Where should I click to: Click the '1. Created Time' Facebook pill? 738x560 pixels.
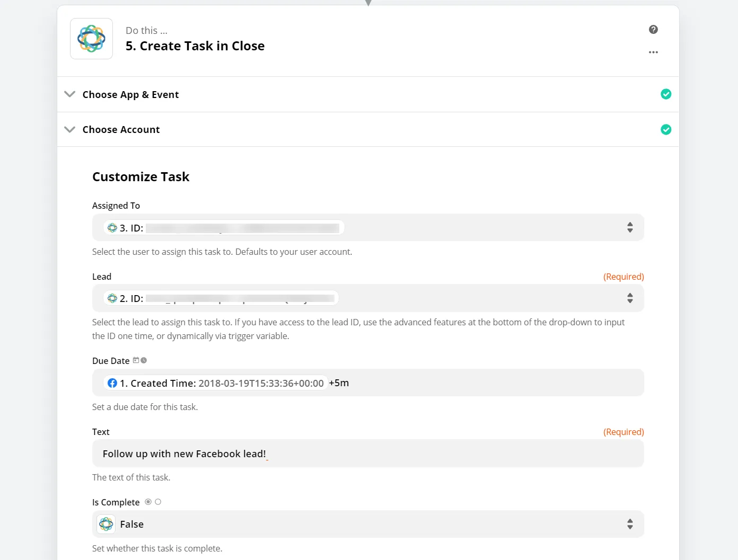216,383
